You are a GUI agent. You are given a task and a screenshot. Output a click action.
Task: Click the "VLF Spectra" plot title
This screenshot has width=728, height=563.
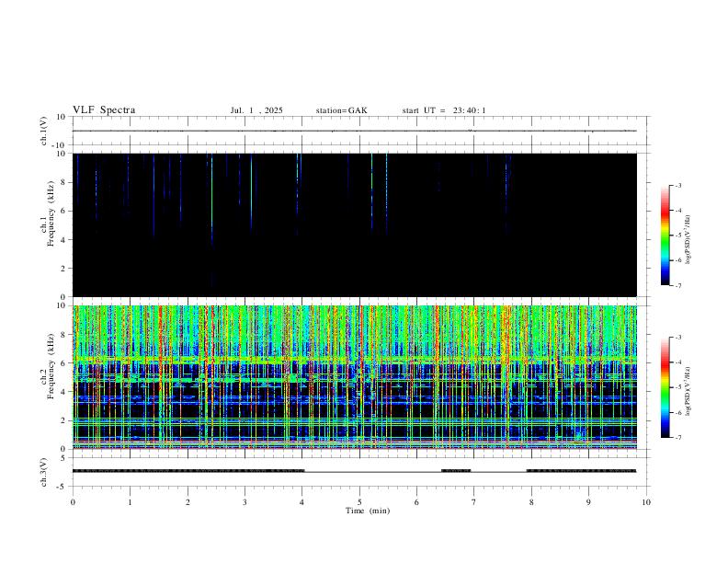[104, 110]
